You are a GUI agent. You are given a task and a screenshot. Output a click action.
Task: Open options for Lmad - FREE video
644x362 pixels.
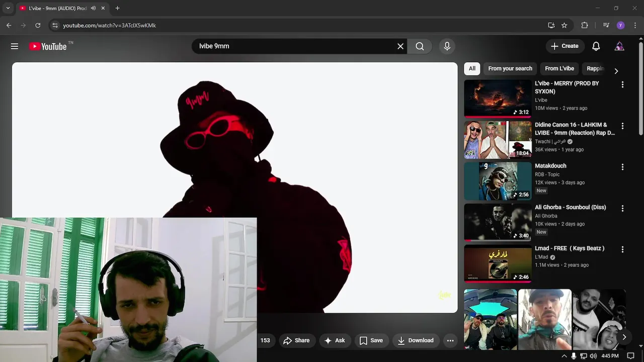[x=622, y=249]
